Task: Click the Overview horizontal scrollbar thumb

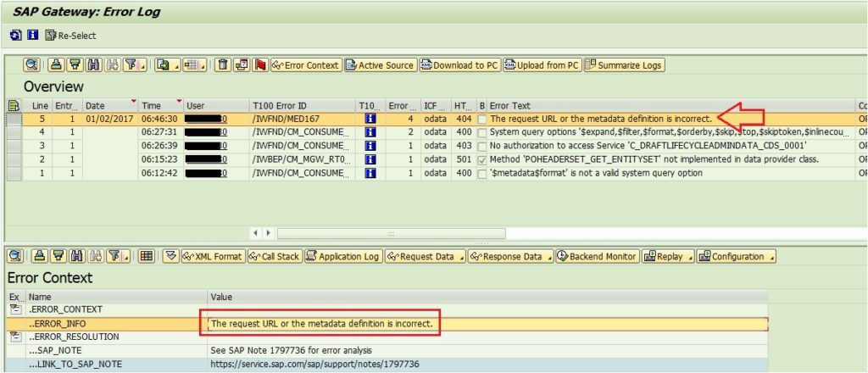Action: tap(391, 233)
